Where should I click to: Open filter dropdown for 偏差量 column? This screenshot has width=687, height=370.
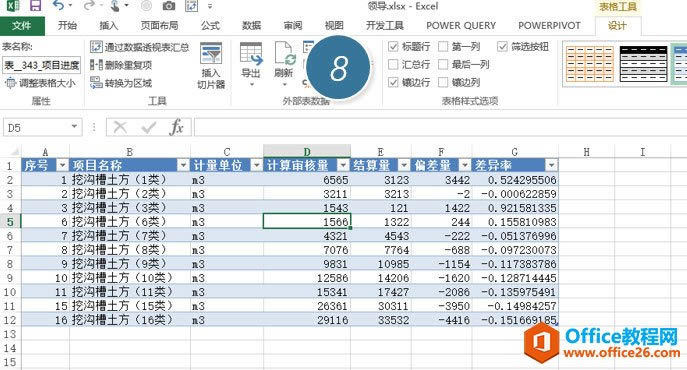[464, 165]
